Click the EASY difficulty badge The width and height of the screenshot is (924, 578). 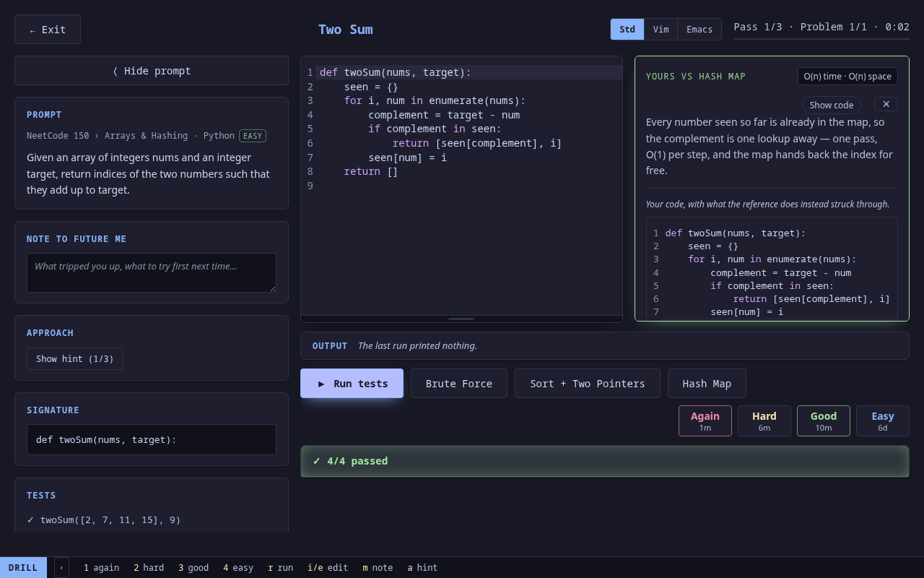tap(253, 136)
